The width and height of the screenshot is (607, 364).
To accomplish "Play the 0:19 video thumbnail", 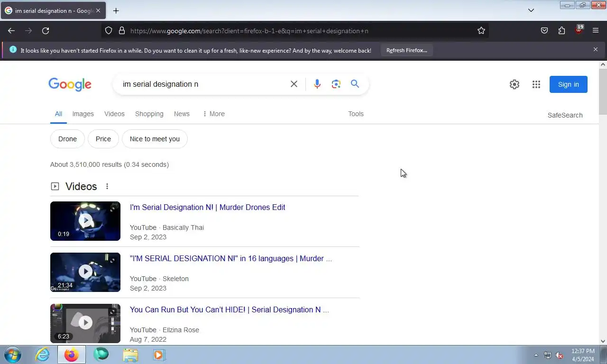I will coord(85,221).
